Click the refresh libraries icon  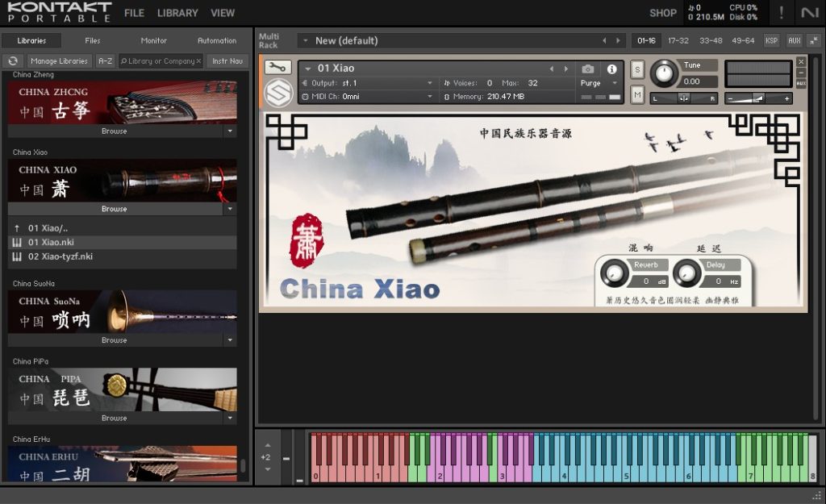(x=13, y=61)
